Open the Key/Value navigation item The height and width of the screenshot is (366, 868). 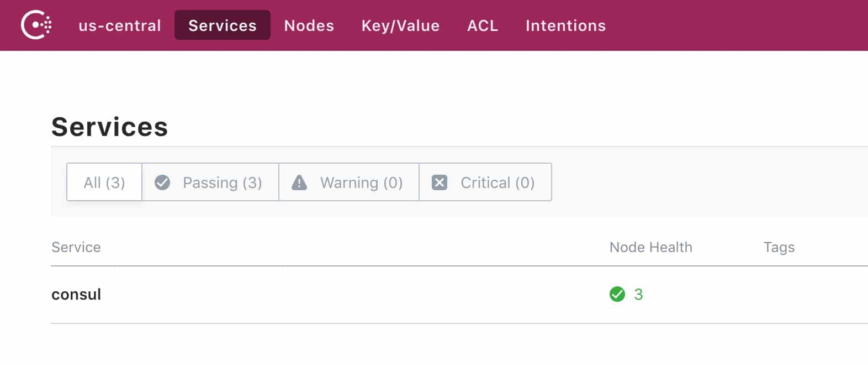click(400, 25)
